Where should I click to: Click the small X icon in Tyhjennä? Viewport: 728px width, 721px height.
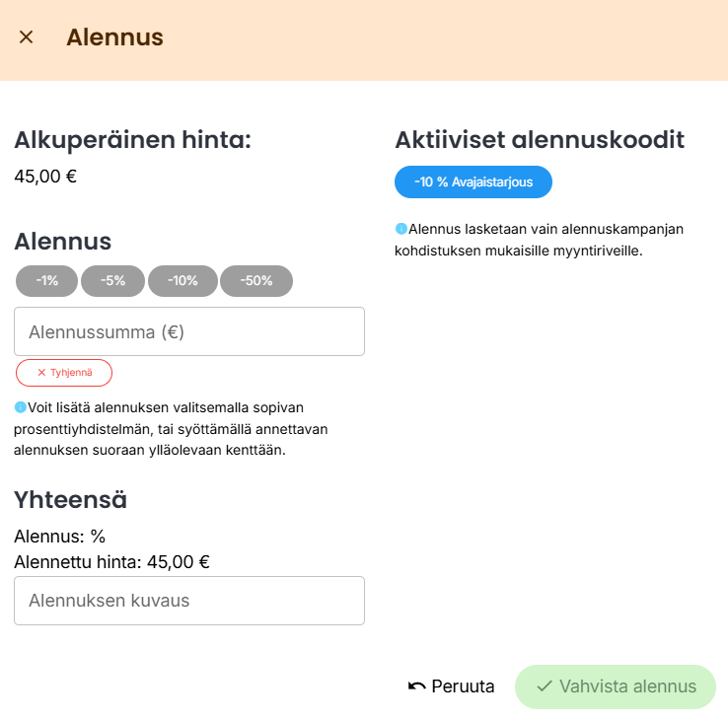tap(41, 373)
